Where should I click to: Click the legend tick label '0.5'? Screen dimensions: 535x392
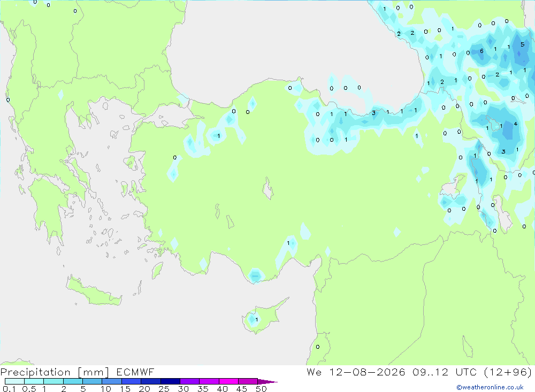pyautogui.click(x=29, y=389)
